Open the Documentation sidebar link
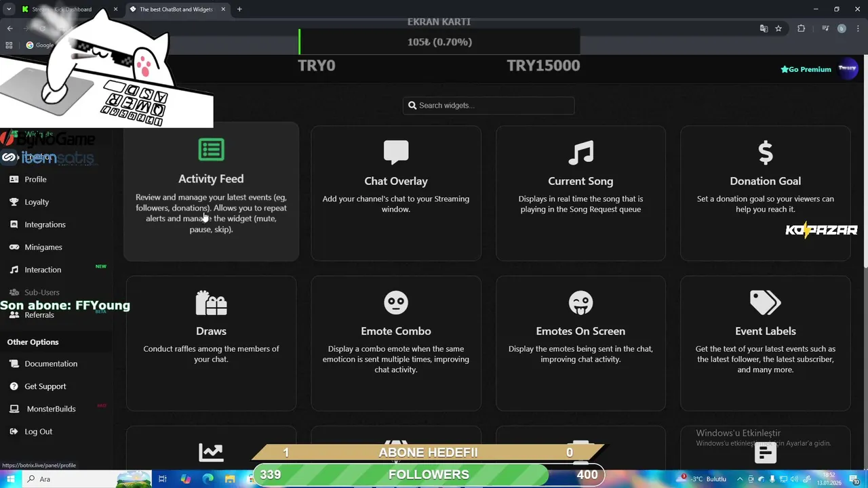 [51, 364]
